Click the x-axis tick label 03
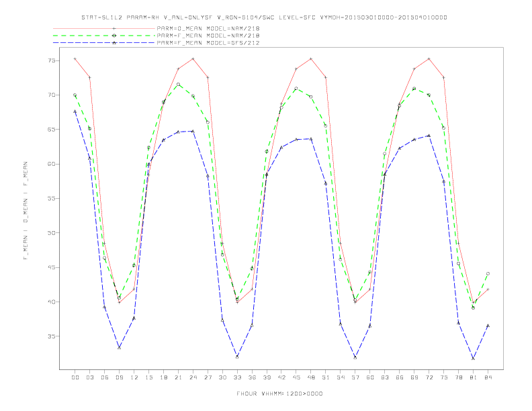The image size is (532, 411). [x=89, y=377]
